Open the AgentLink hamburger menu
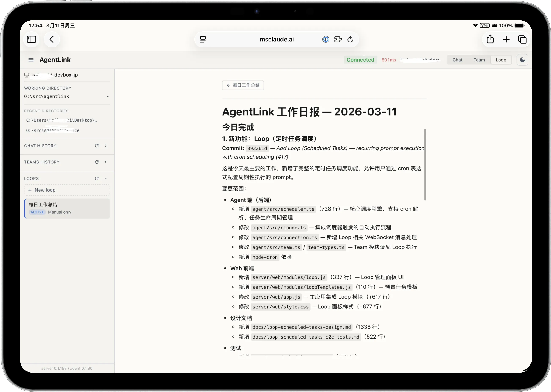This screenshot has width=551, height=392. (31, 60)
